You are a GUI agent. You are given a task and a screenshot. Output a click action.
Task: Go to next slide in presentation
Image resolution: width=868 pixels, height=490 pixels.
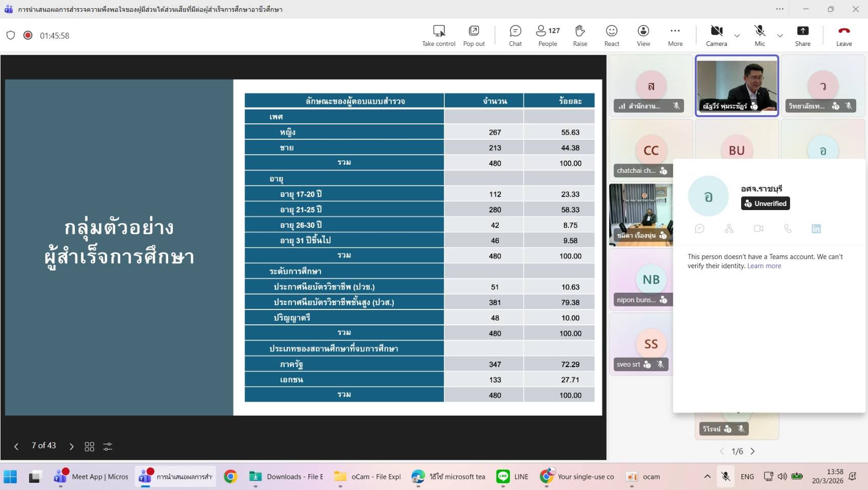(71, 447)
